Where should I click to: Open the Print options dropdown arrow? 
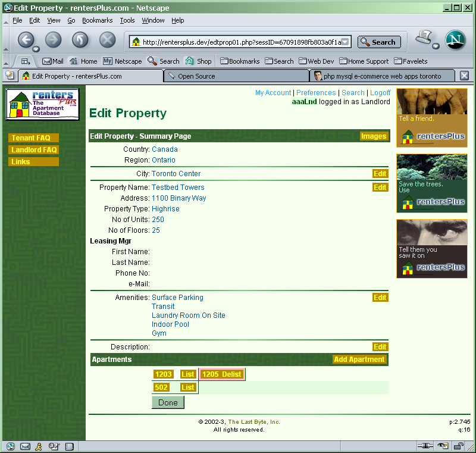click(x=436, y=46)
